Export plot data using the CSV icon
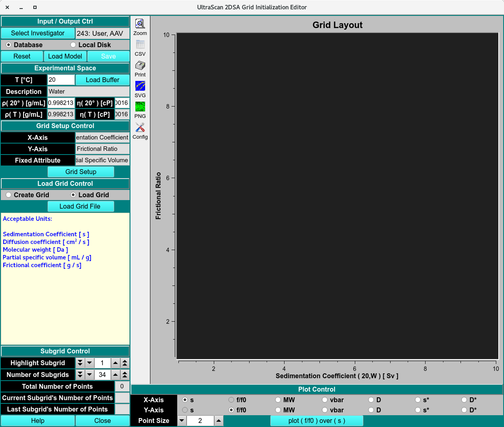The image size is (504, 427). [x=140, y=45]
